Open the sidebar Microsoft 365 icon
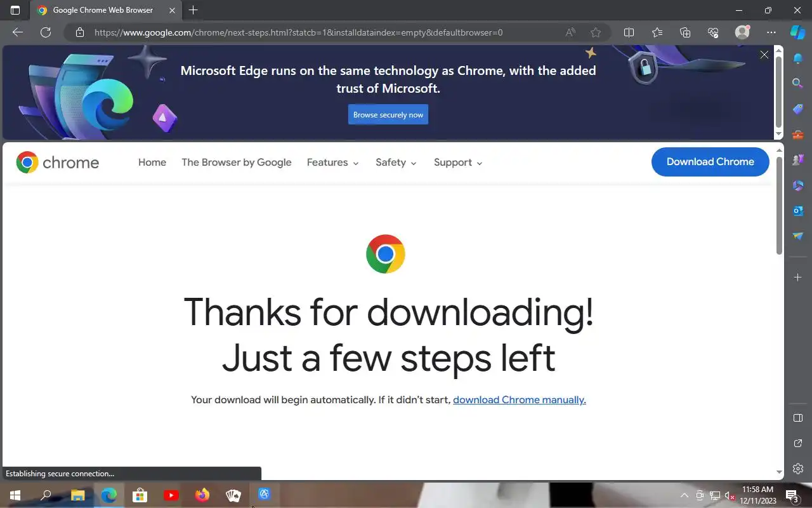The image size is (812, 508). point(798,185)
